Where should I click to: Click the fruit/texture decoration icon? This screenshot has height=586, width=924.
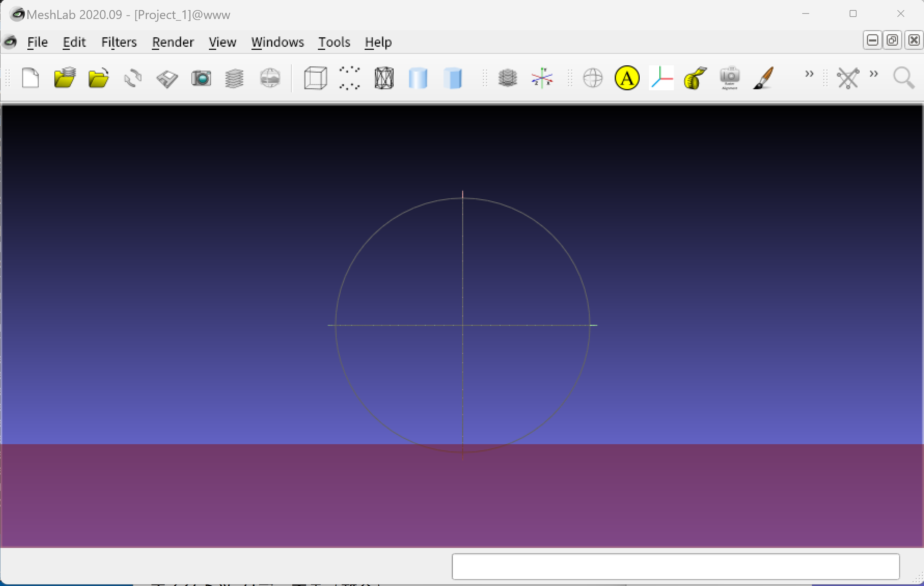(x=694, y=77)
